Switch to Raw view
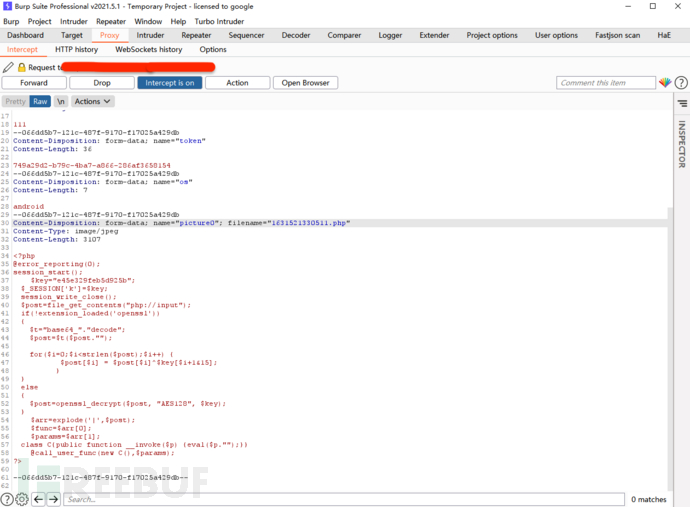 [40, 101]
